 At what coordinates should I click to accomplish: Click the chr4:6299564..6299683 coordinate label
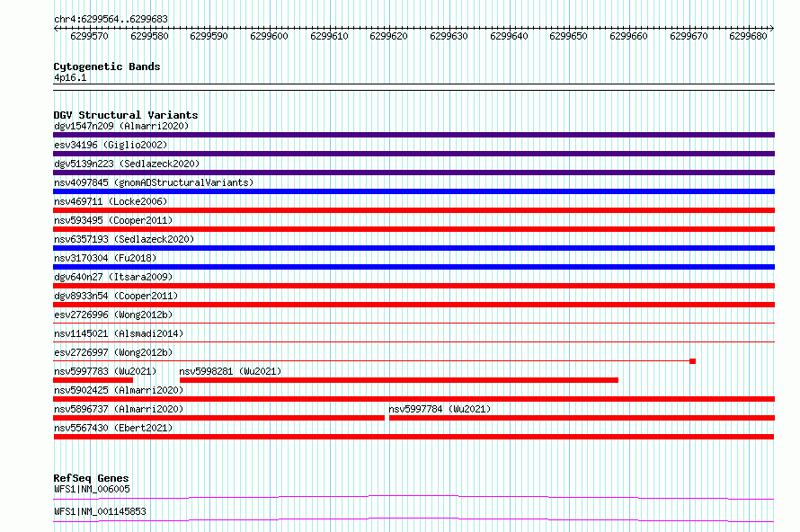(x=111, y=19)
